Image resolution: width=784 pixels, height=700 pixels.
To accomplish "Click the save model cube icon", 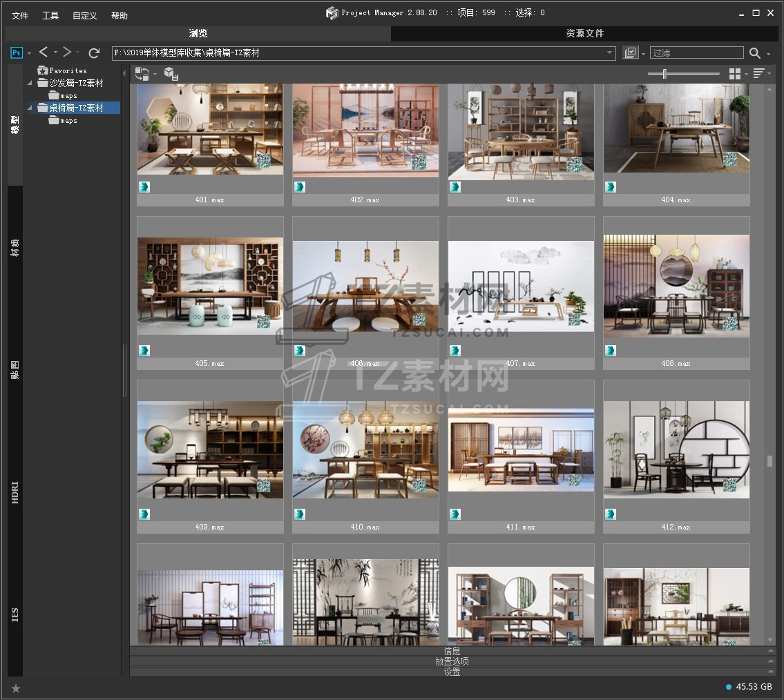I will click(171, 74).
